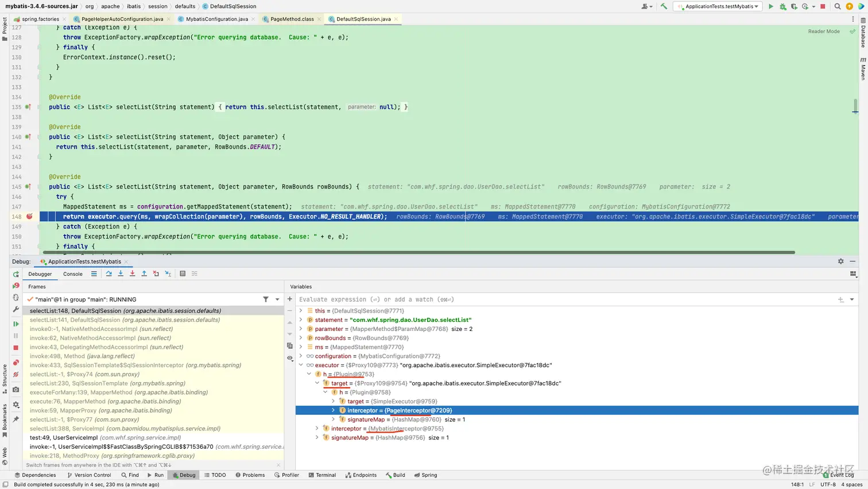
Task: Open the TODO tool window
Action: pos(215,475)
